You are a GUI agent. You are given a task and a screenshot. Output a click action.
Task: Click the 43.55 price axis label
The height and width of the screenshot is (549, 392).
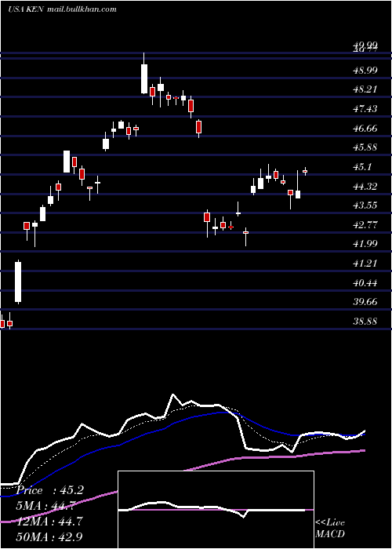tap(365, 205)
